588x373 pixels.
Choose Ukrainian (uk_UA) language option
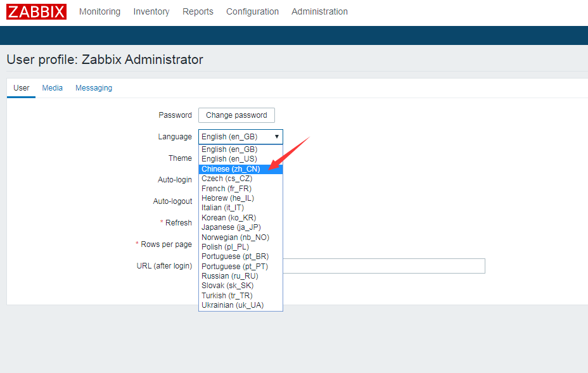(241, 305)
